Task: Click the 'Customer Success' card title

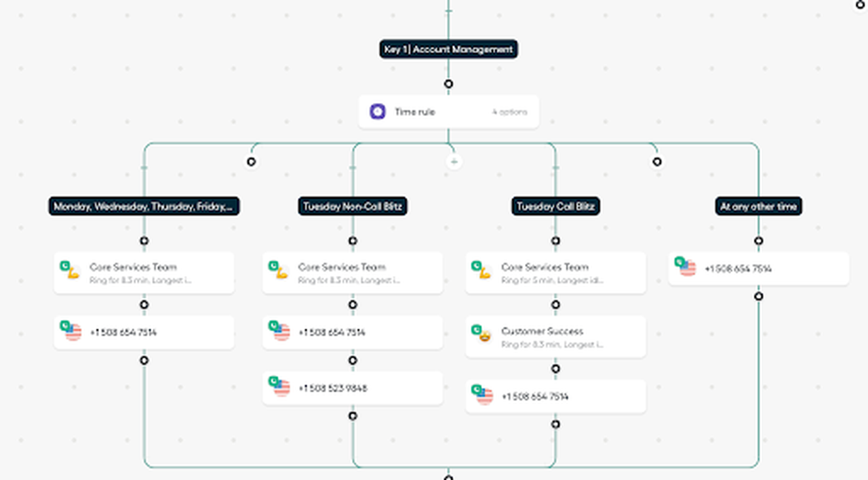Action: click(x=542, y=331)
